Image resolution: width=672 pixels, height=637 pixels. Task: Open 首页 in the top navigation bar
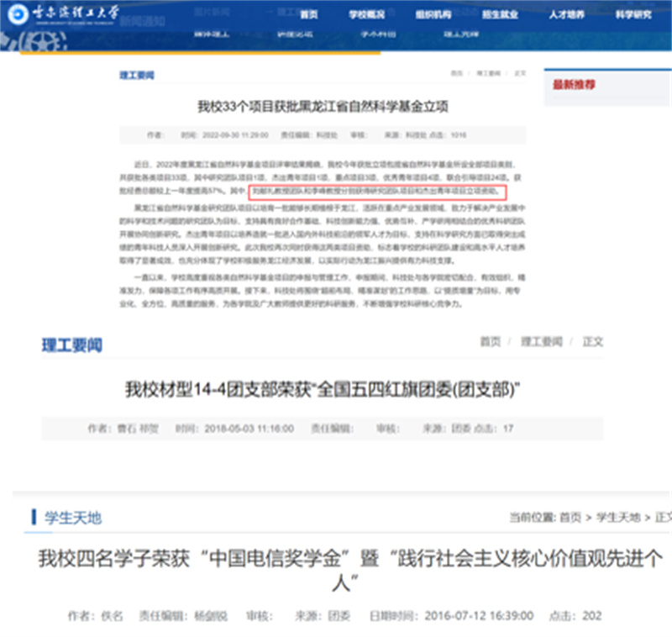pyautogui.click(x=309, y=15)
